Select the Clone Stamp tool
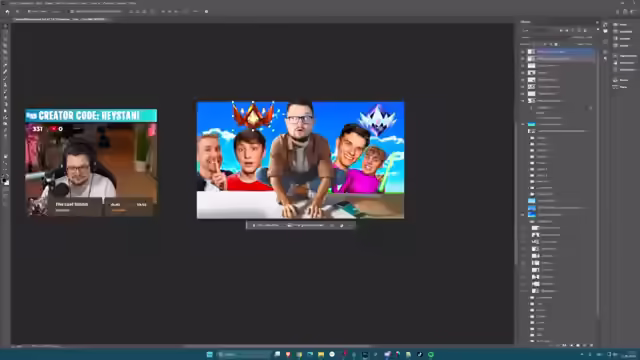 point(5,85)
